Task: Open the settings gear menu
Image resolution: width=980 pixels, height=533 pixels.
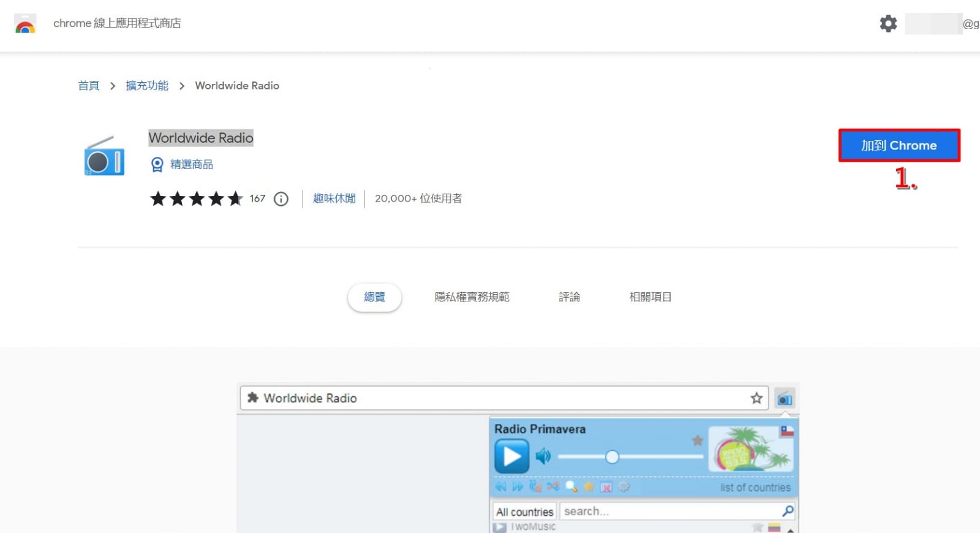Action: tap(888, 24)
